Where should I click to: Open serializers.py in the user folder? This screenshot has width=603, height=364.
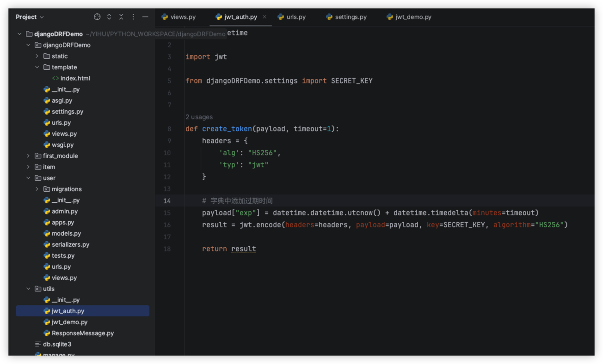(70, 245)
